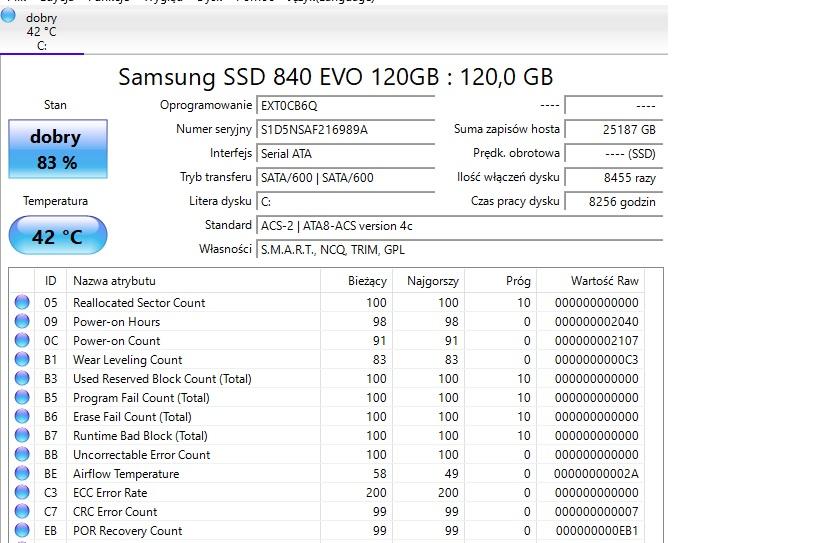Click the 'Suma zapisów hosta' value field
Viewport: 819px width, 543px height.
611,130
